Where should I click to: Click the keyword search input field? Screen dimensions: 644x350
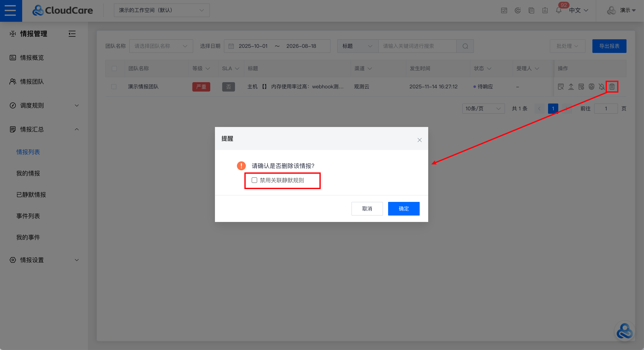click(x=417, y=46)
